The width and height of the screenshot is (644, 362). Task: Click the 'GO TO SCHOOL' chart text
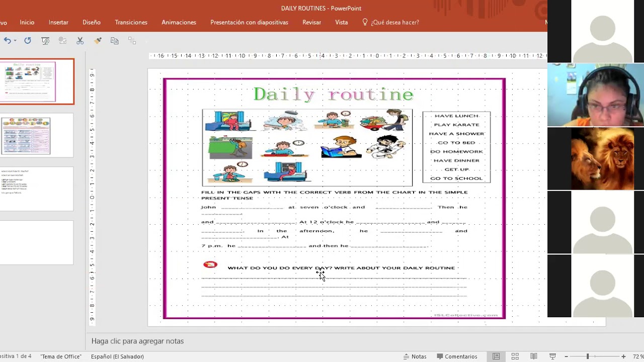point(456,178)
